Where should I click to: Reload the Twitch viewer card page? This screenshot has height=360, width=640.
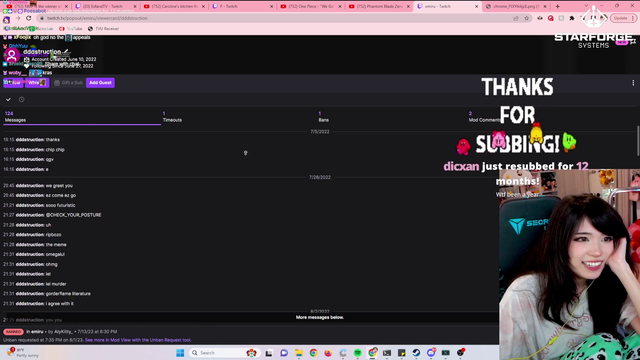[x=29, y=18]
